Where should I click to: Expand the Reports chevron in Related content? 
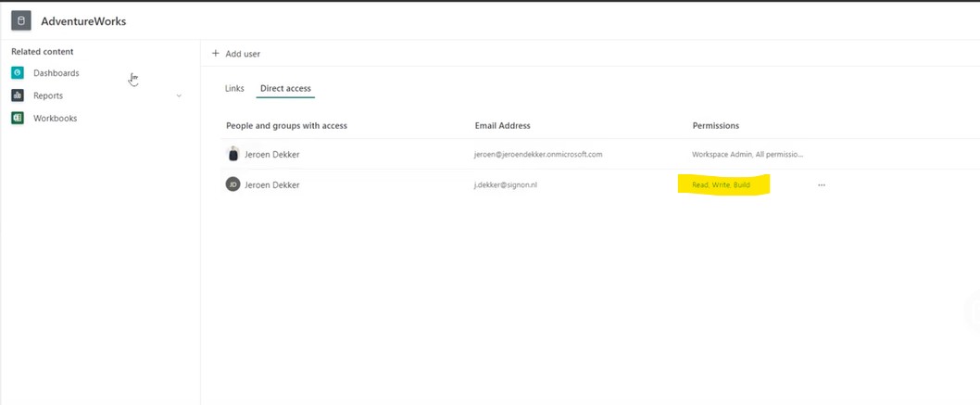179,96
